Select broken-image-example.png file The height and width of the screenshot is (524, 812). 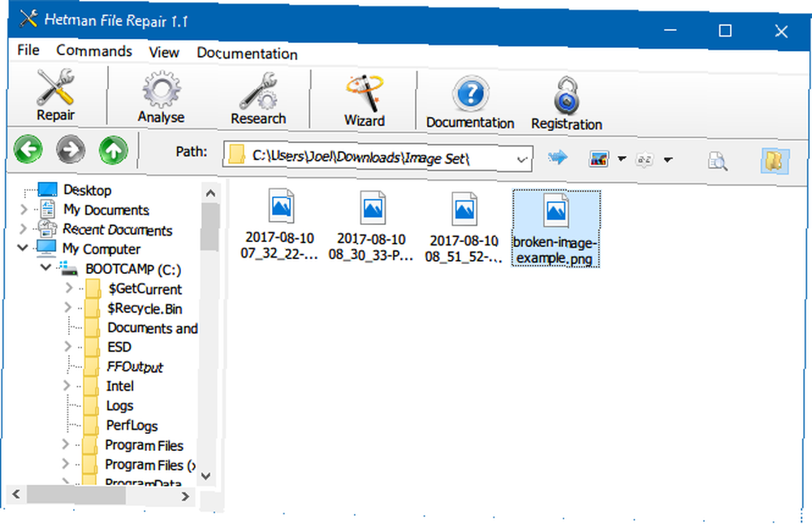(555, 228)
